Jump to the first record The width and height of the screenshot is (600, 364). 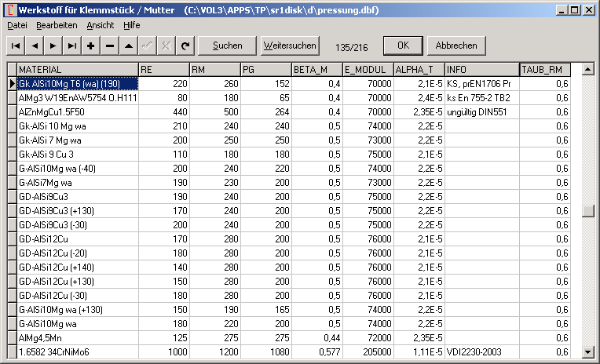click(16, 45)
